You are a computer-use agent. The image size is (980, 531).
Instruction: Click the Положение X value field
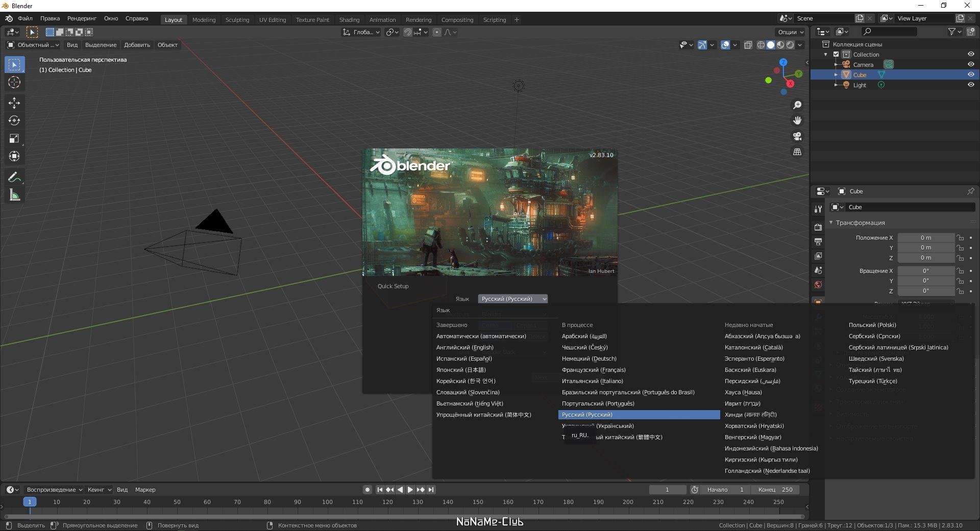pos(925,238)
